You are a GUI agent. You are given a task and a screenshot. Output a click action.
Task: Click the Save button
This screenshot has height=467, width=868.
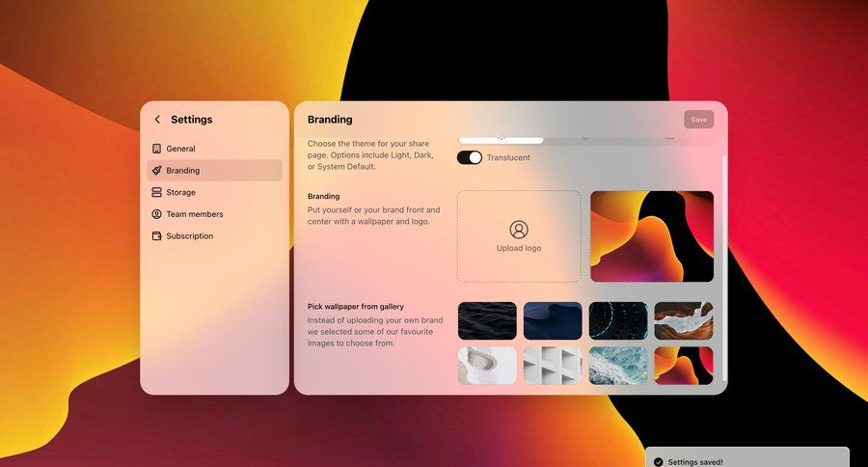698,119
